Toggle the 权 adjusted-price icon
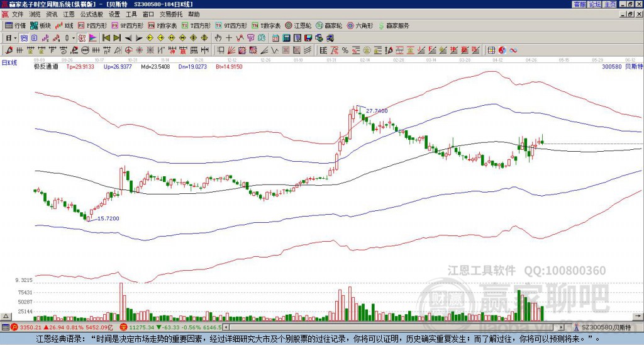The height and width of the screenshot is (345, 644). click(82, 38)
